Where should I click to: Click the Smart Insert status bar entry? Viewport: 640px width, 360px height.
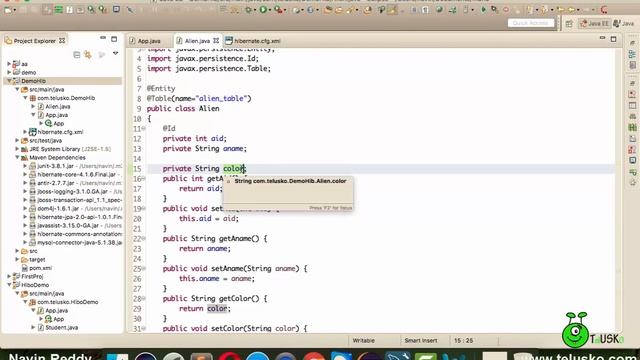click(x=421, y=340)
